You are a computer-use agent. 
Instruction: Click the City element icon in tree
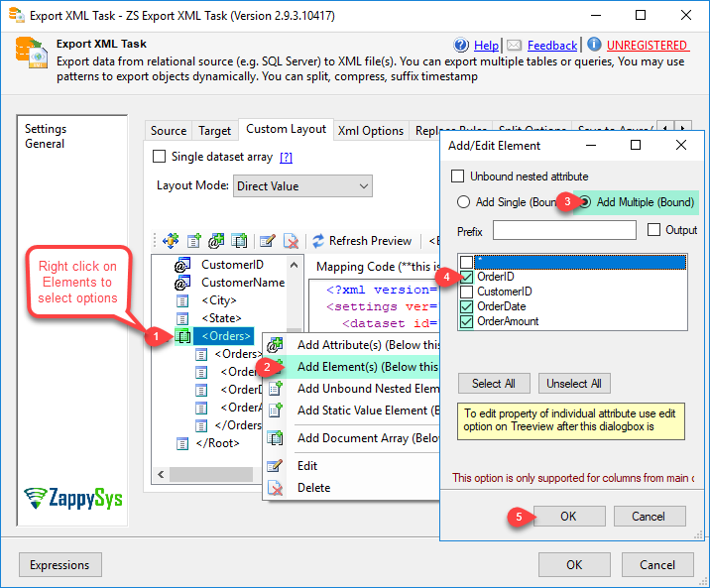(x=182, y=300)
